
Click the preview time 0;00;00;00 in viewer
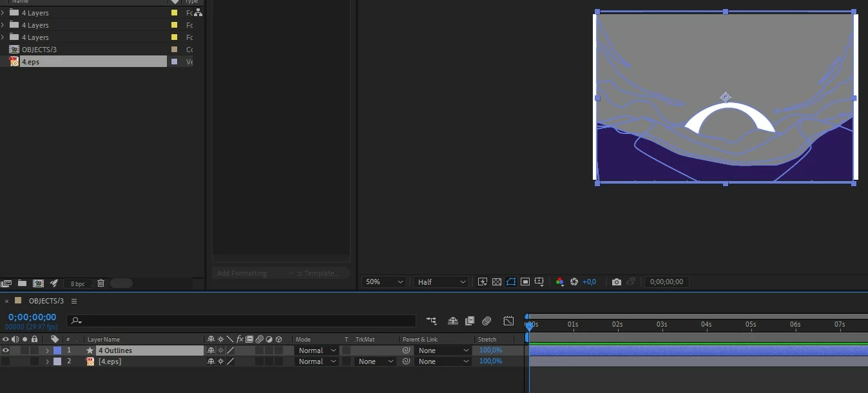point(666,282)
